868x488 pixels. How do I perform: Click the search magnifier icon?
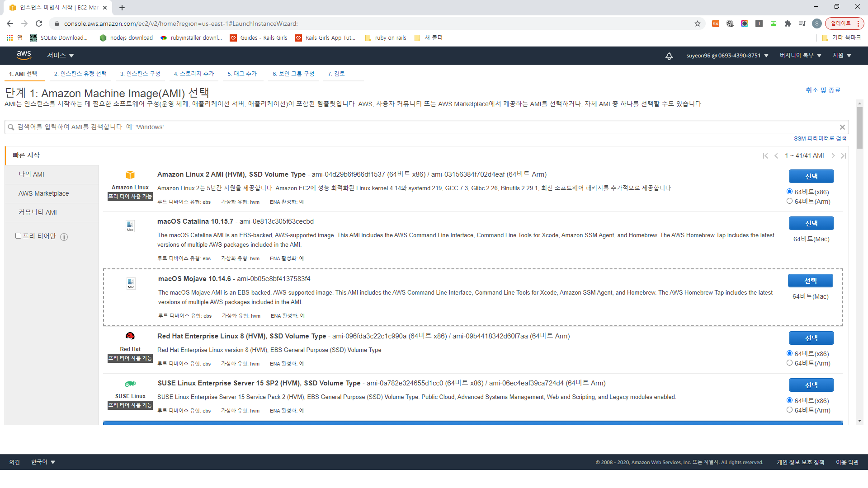click(x=11, y=127)
